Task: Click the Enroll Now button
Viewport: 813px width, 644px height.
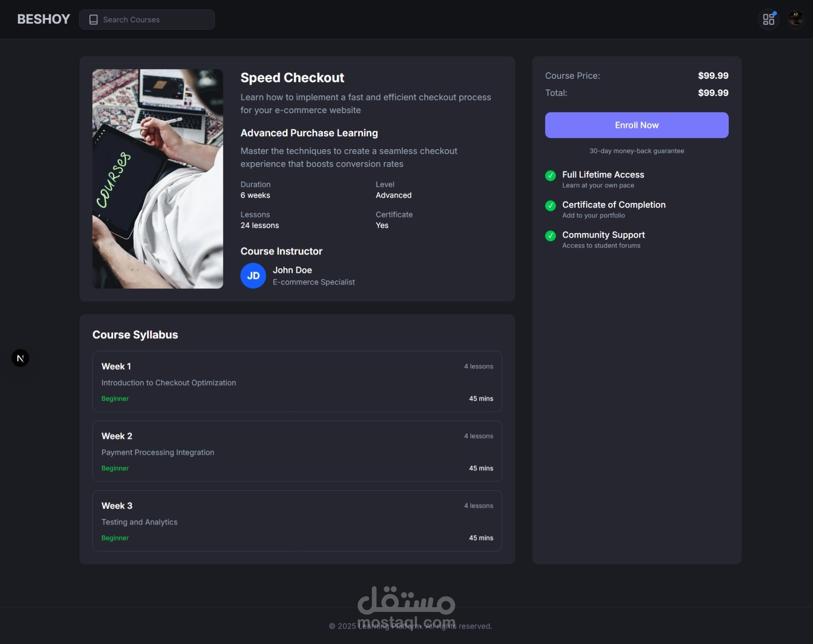Action: tap(637, 125)
